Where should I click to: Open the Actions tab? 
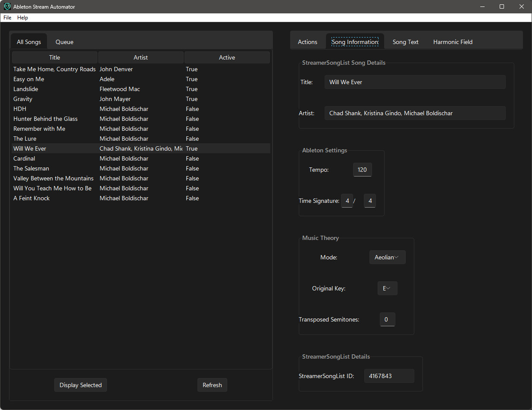pos(307,42)
